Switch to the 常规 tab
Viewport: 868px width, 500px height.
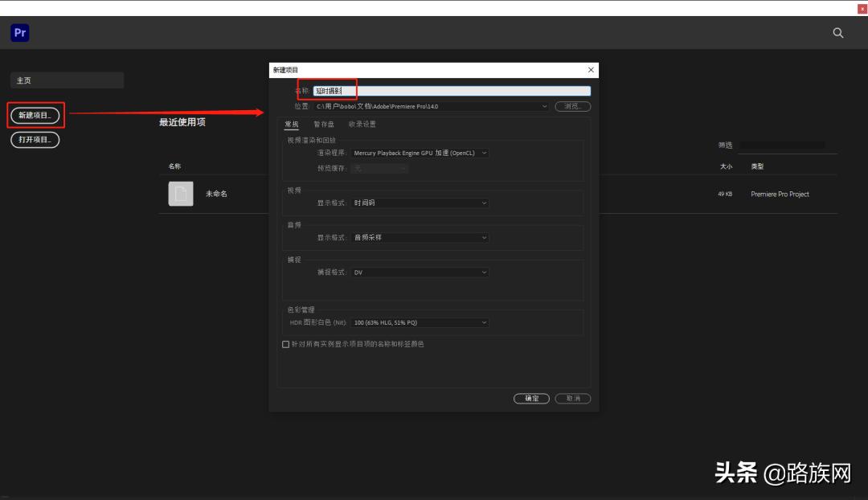point(292,124)
